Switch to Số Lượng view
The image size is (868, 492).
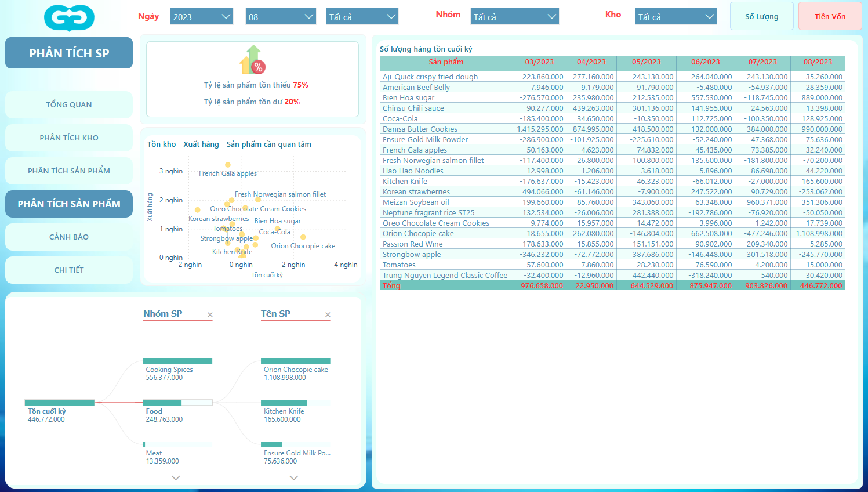[x=762, y=16]
